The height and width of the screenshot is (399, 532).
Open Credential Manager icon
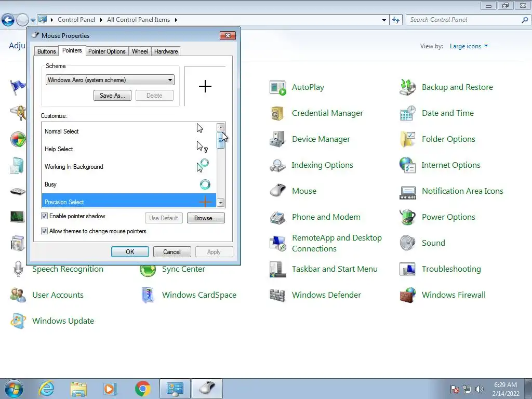click(x=277, y=113)
